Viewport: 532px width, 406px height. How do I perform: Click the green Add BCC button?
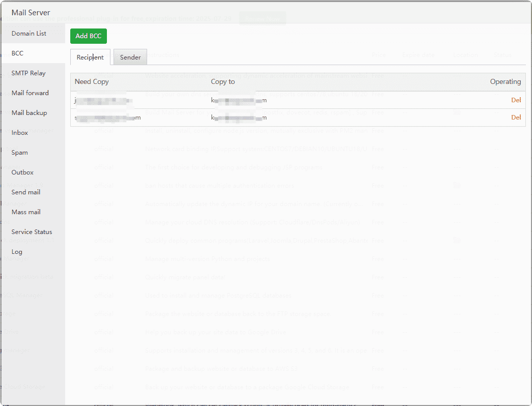coord(89,36)
